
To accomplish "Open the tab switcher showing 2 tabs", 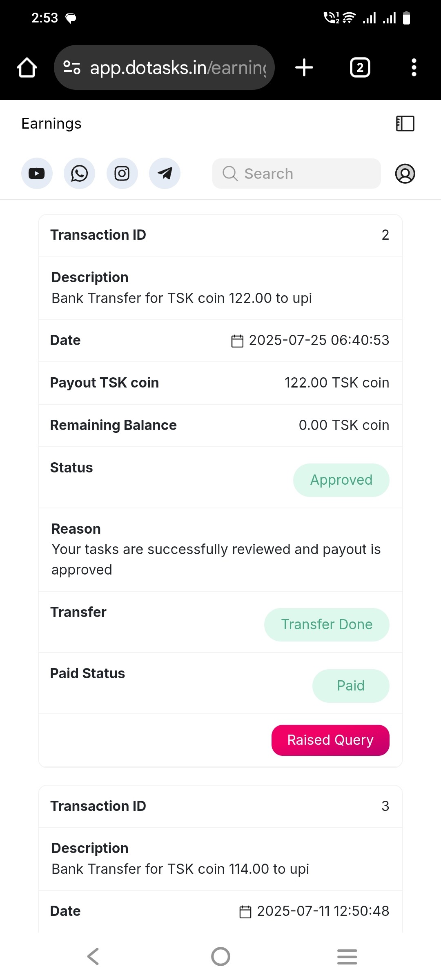I will [x=360, y=67].
